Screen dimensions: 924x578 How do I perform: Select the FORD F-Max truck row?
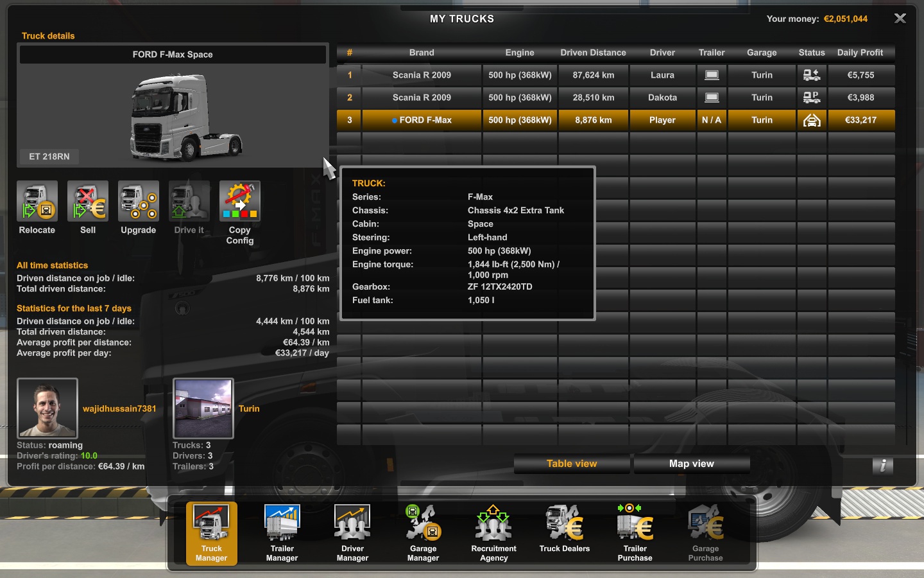616,120
